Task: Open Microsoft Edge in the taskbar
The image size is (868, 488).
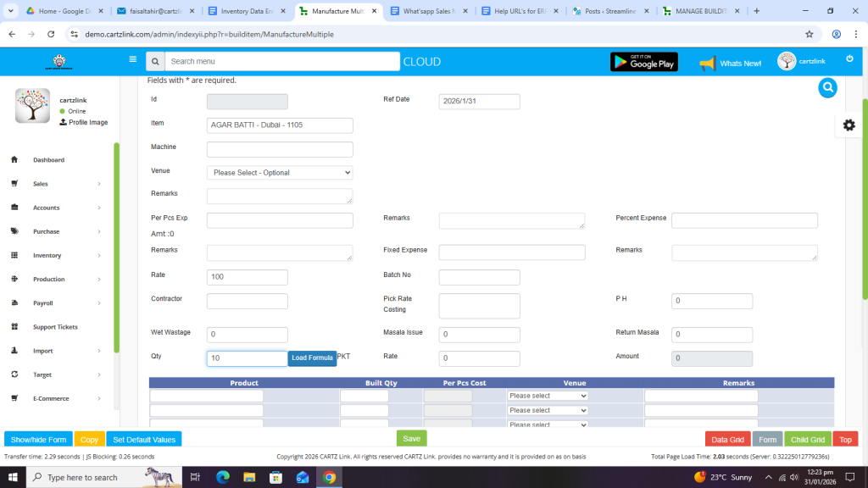Action: coord(223,477)
